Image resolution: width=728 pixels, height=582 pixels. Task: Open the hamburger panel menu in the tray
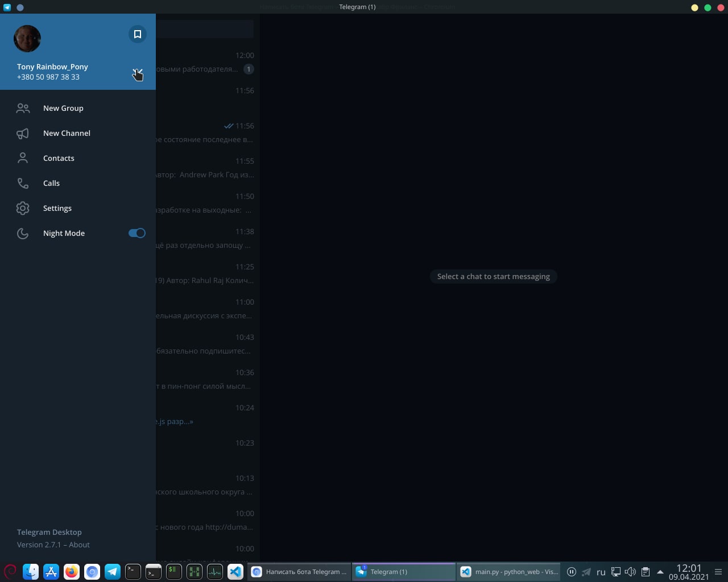pyautogui.click(x=718, y=572)
